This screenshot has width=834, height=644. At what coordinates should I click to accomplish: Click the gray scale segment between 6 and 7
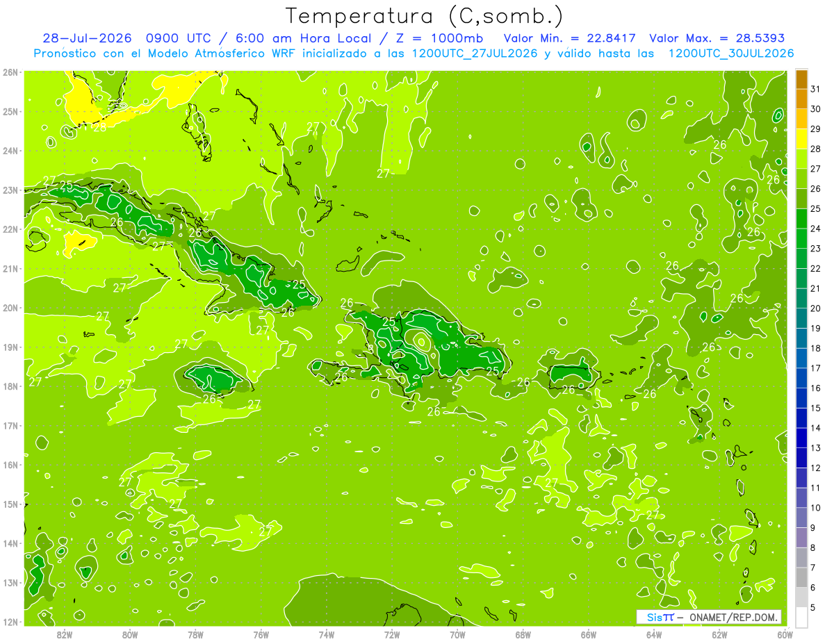(801, 577)
